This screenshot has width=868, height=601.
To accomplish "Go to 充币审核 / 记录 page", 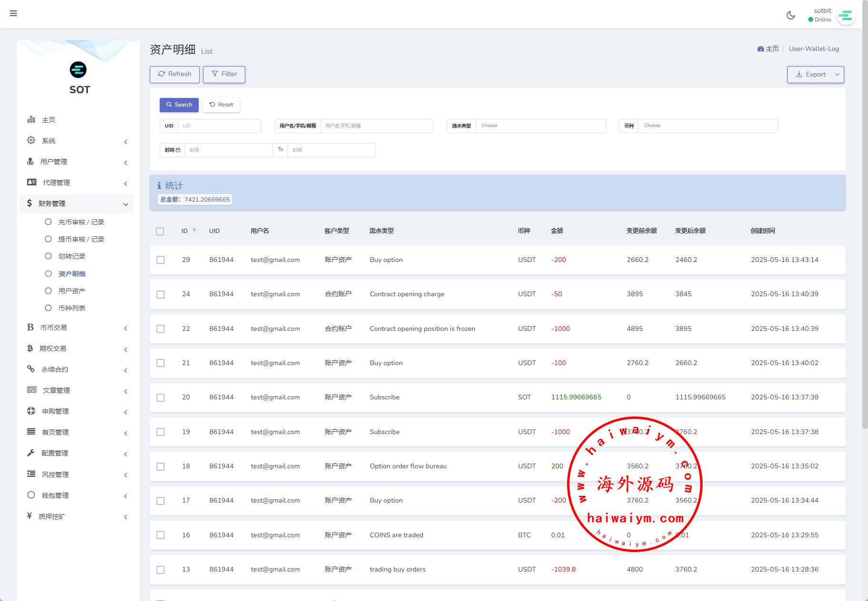I will pos(81,222).
